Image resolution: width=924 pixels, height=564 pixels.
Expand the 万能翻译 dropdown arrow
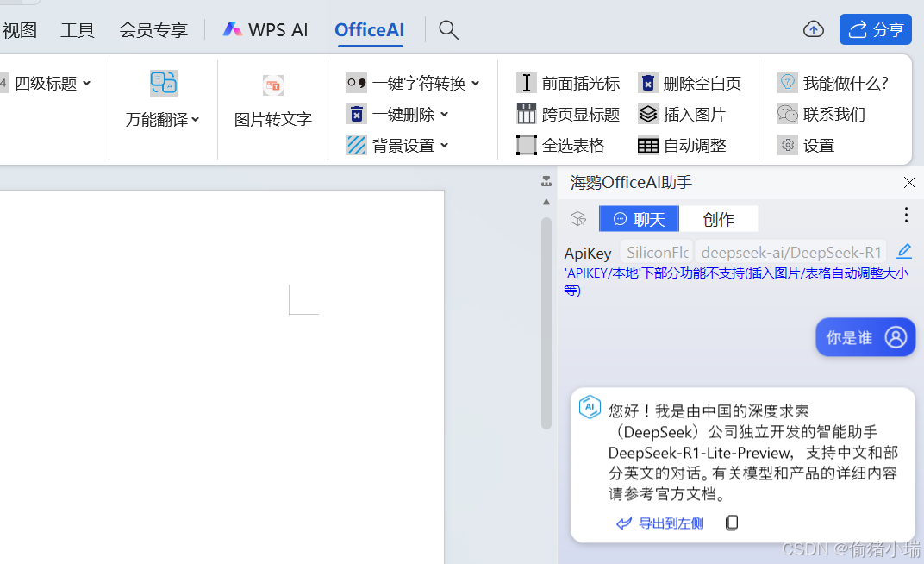pyautogui.click(x=196, y=120)
